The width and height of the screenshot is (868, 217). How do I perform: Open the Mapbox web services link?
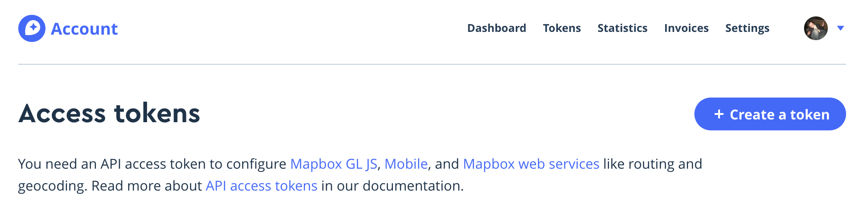point(531,164)
